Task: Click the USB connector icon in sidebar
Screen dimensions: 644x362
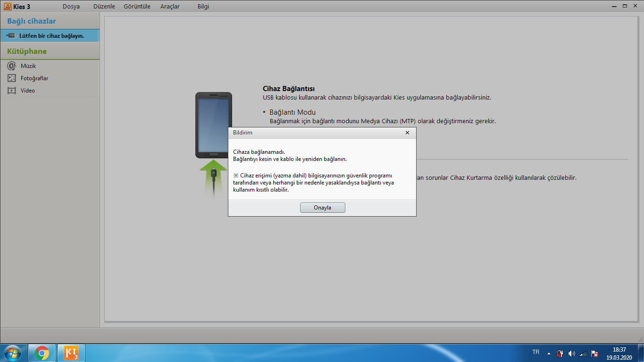Action: coord(12,35)
